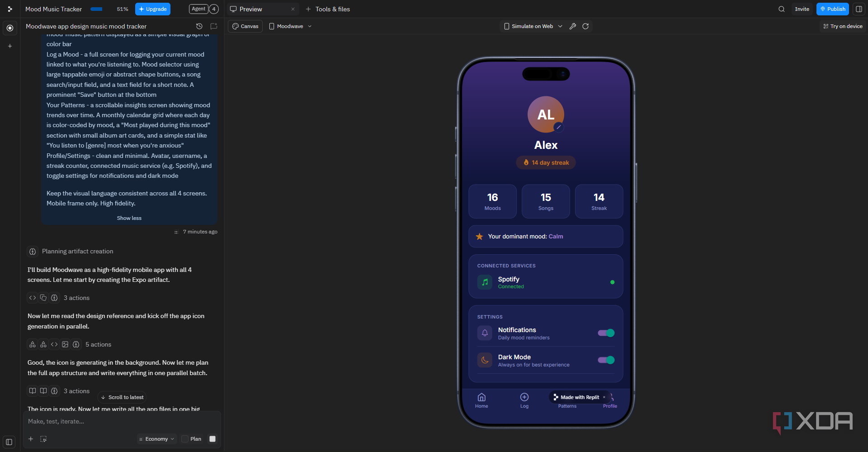Open the Economy mode dropdown
Image resolution: width=868 pixels, height=452 pixels.
pyautogui.click(x=157, y=439)
